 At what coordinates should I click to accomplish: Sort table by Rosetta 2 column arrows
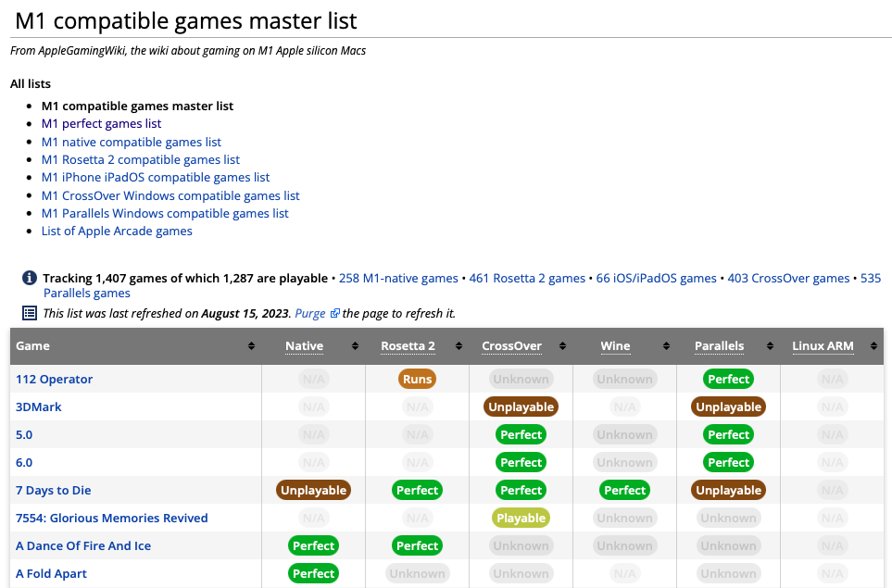point(459,346)
